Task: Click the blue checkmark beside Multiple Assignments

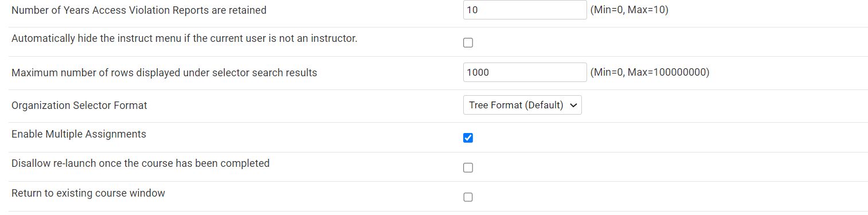Action: pos(468,138)
